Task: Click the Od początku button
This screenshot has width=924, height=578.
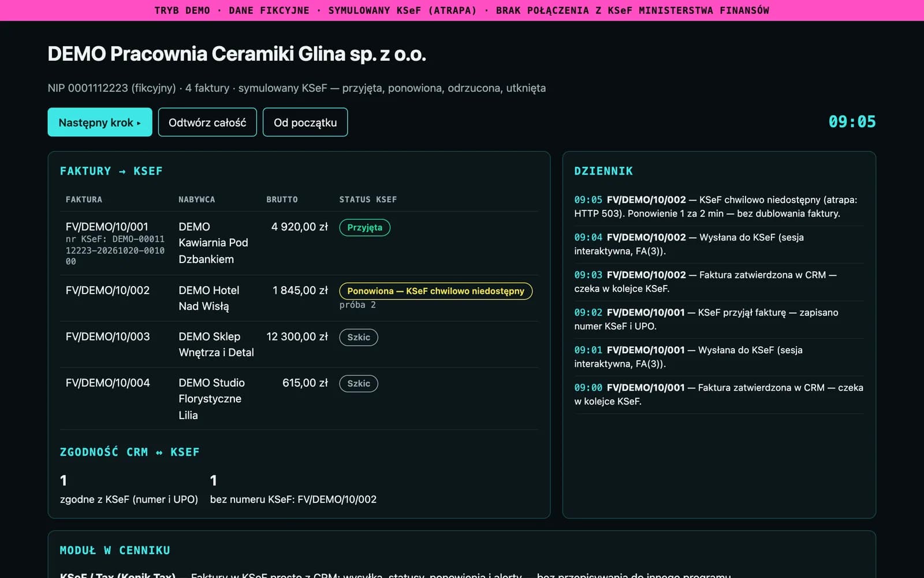Action: [305, 122]
